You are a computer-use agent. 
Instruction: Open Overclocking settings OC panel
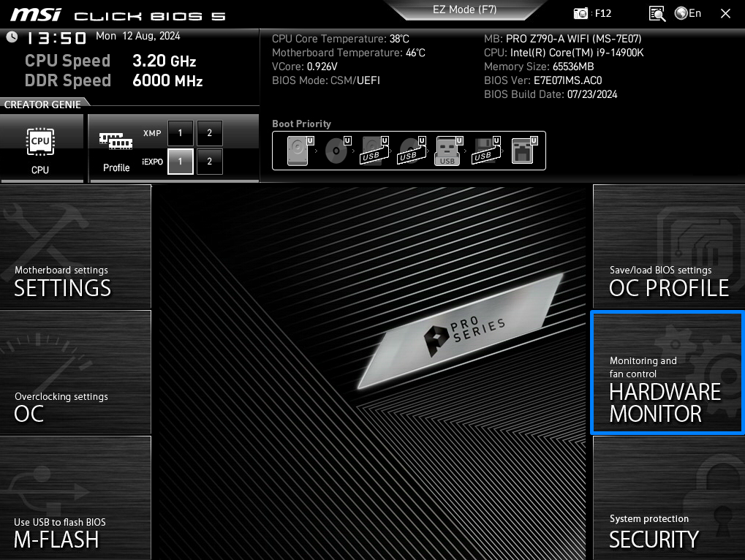[75, 373]
